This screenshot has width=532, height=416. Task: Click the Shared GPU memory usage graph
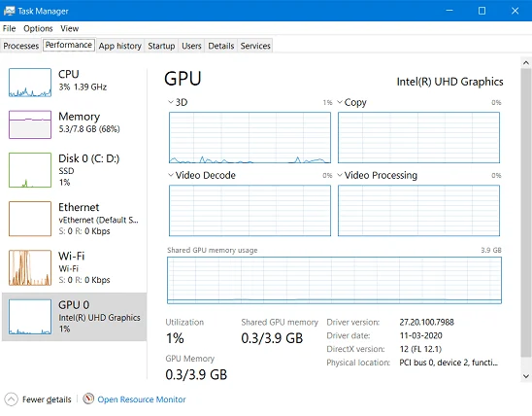click(334, 280)
